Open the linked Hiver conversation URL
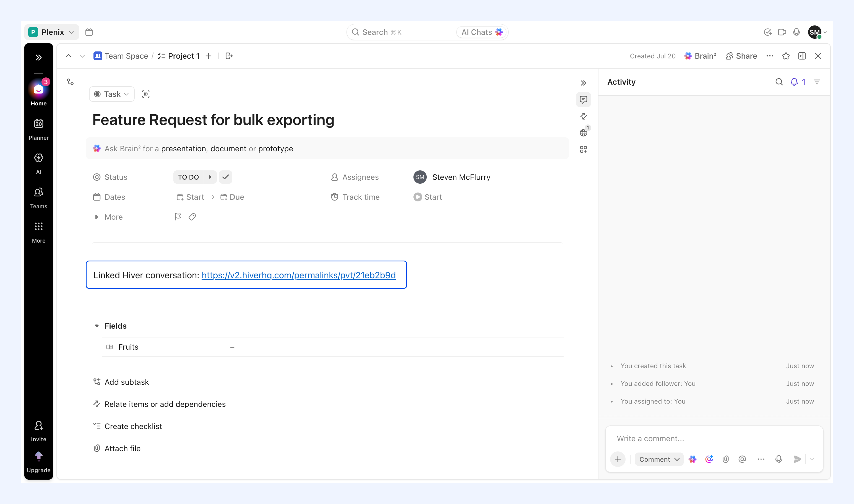 pyautogui.click(x=298, y=275)
